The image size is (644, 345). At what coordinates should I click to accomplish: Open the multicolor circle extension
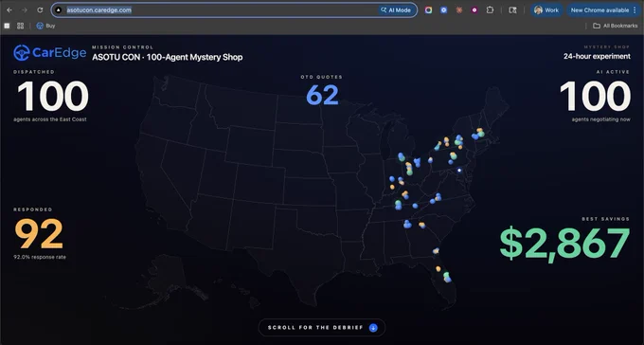[x=428, y=9]
